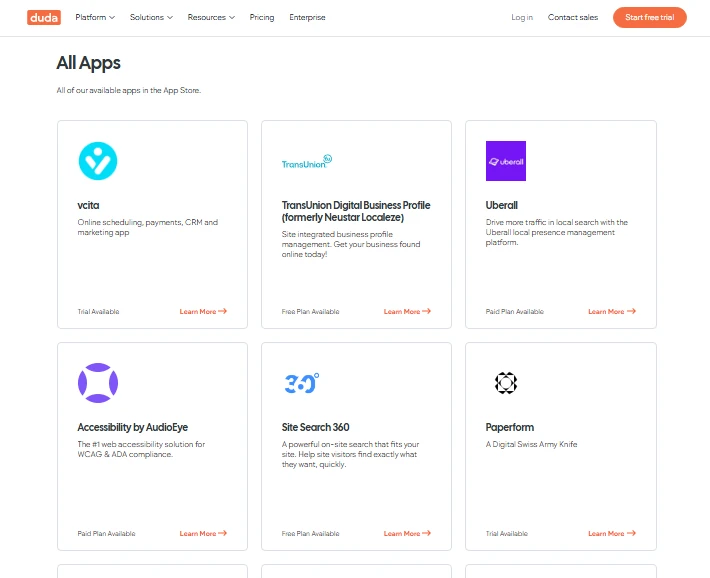Click 'A Digital Swiss Army Knife' text
The image size is (710, 578).
pos(532,444)
